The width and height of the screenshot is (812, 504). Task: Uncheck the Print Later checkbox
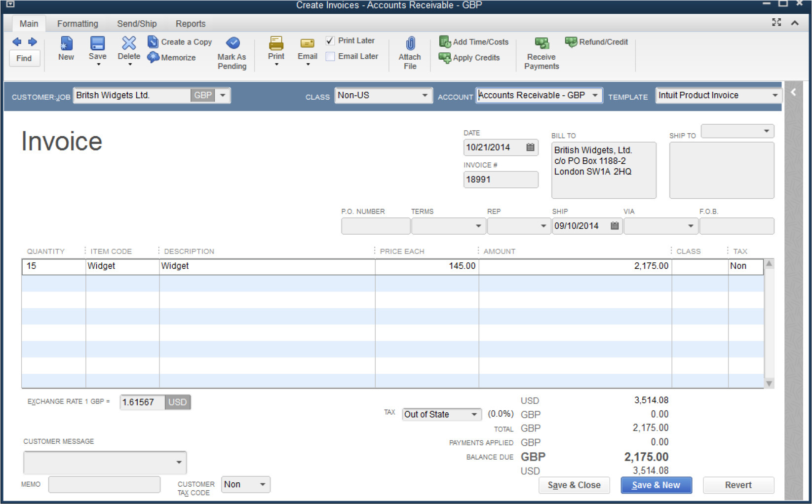click(330, 41)
